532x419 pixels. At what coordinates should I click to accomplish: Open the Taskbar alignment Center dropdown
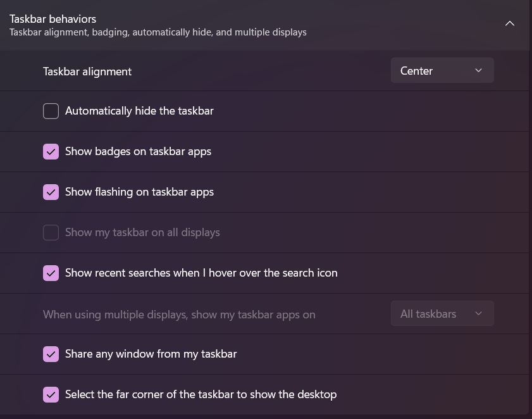click(442, 71)
